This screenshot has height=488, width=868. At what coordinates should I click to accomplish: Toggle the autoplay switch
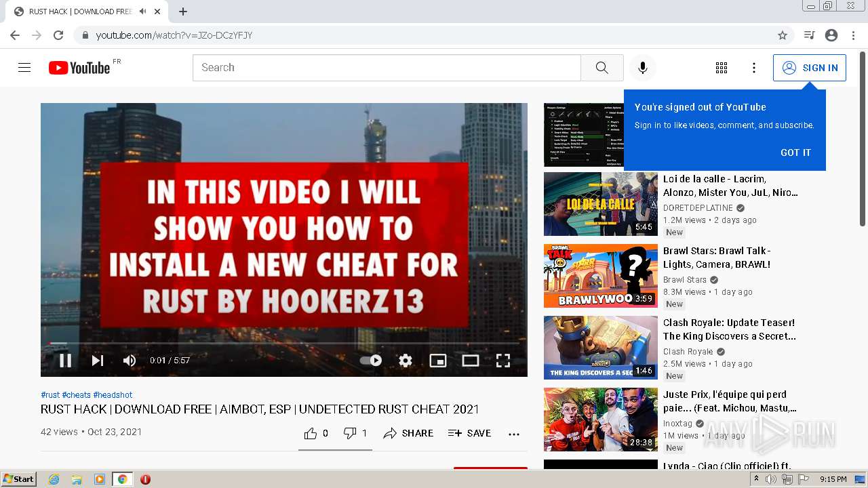coord(371,361)
